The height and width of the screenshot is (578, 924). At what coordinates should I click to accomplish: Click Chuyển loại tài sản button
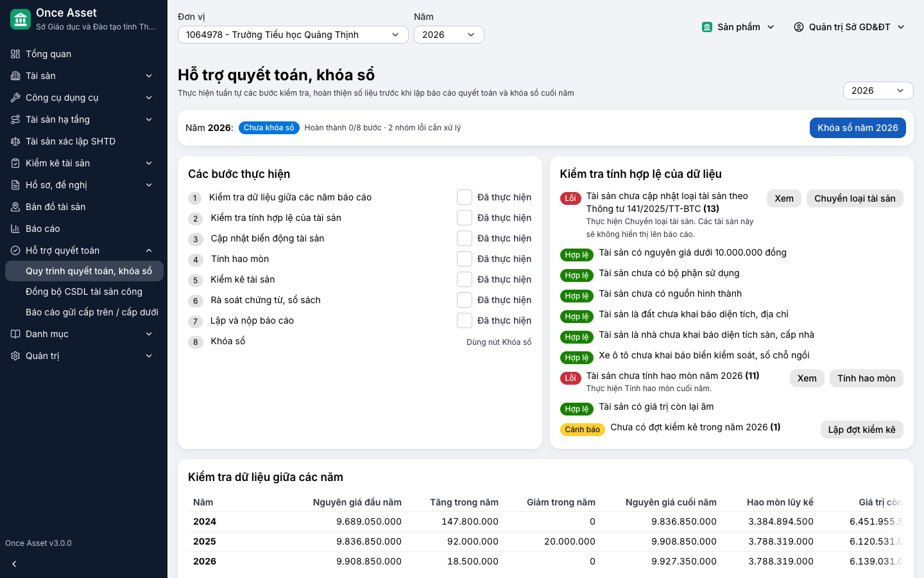click(x=855, y=198)
